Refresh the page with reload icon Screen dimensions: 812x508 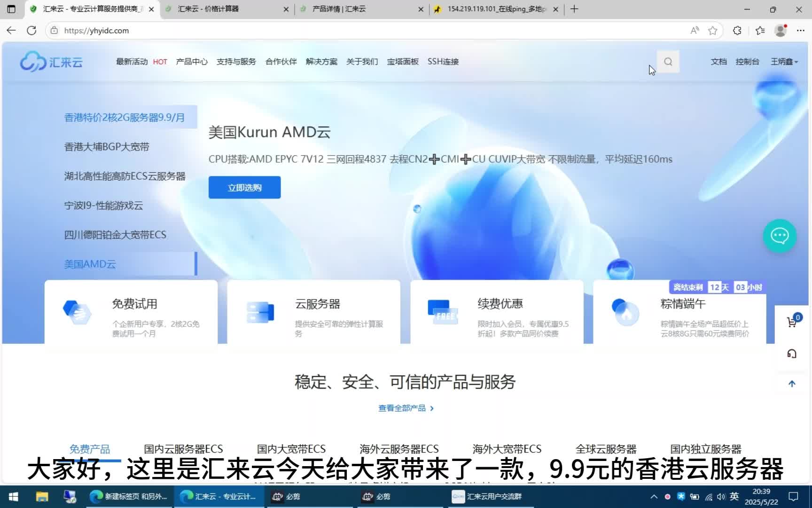(x=31, y=31)
